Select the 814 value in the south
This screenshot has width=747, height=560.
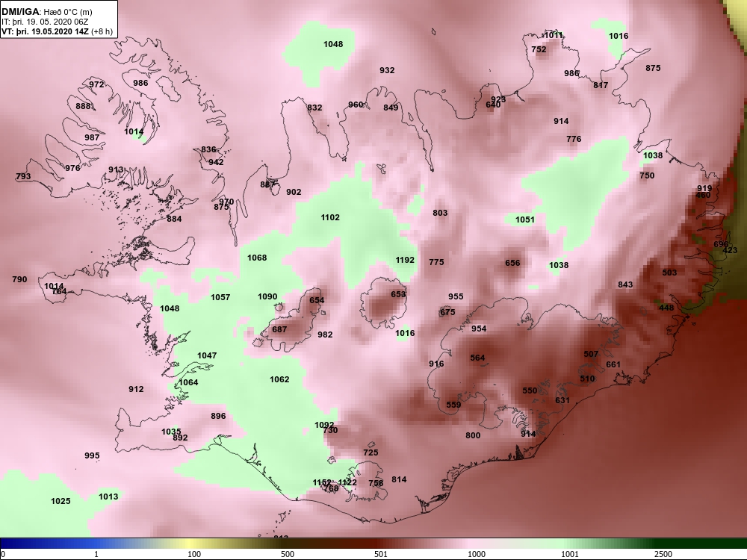point(399,479)
